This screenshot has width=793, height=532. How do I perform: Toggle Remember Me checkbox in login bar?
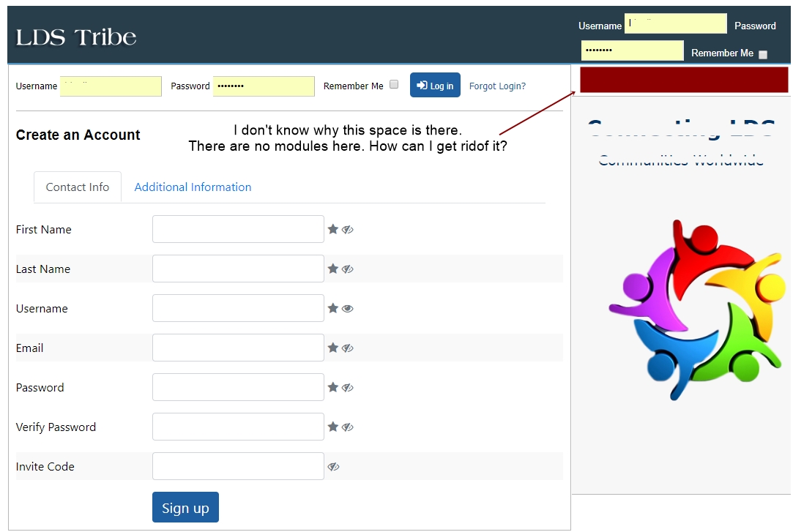[394, 84]
